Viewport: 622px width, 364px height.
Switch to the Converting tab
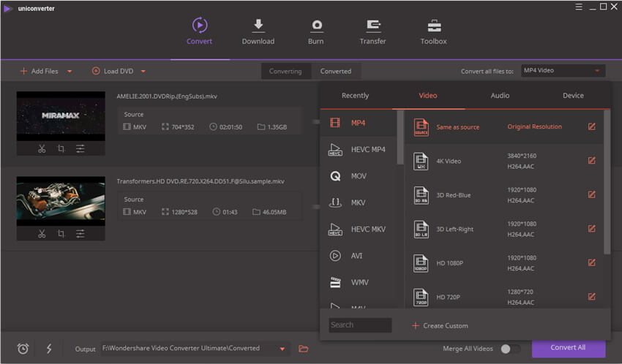[285, 72]
